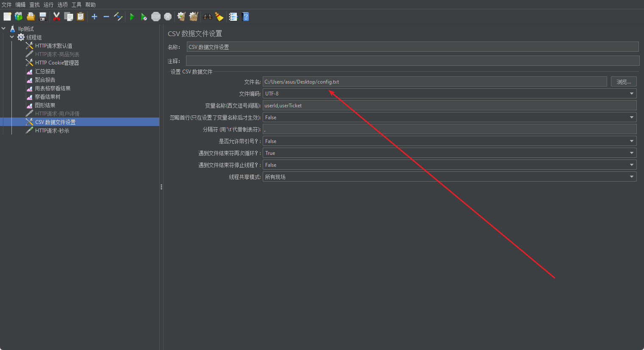Click the Paste clipboard icon
Viewport: 644px width, 350px height.
coord(80,17)
